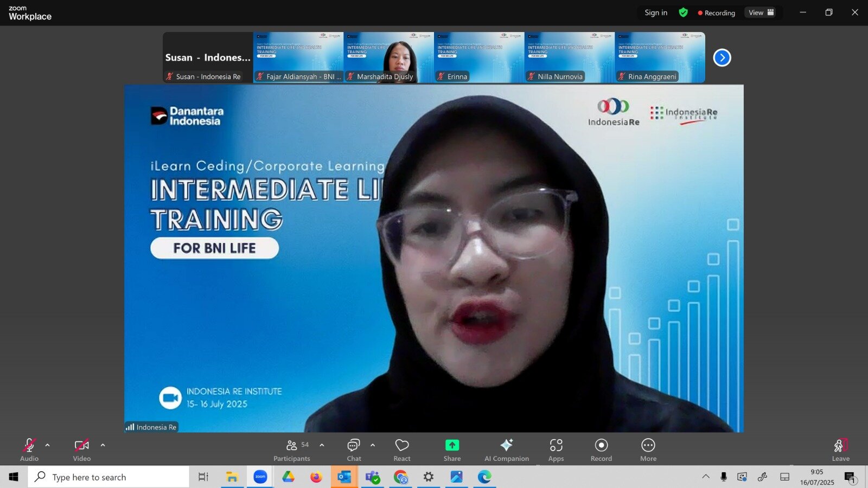
Task: Leave the meeting
Action: tap(841, 450)
